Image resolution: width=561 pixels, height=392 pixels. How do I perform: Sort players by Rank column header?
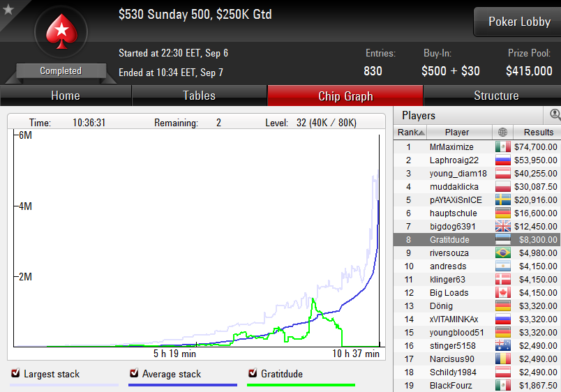[410, 133]
